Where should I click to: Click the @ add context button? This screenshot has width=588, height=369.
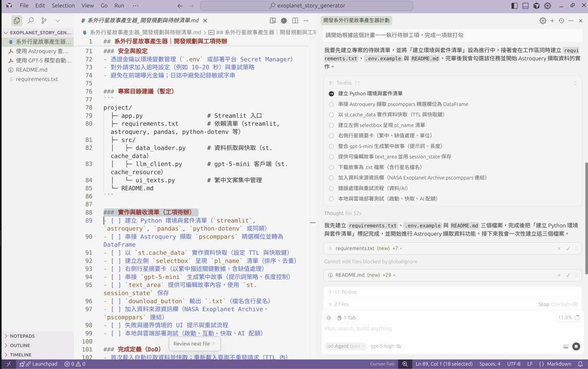click(x=329, y=318)
